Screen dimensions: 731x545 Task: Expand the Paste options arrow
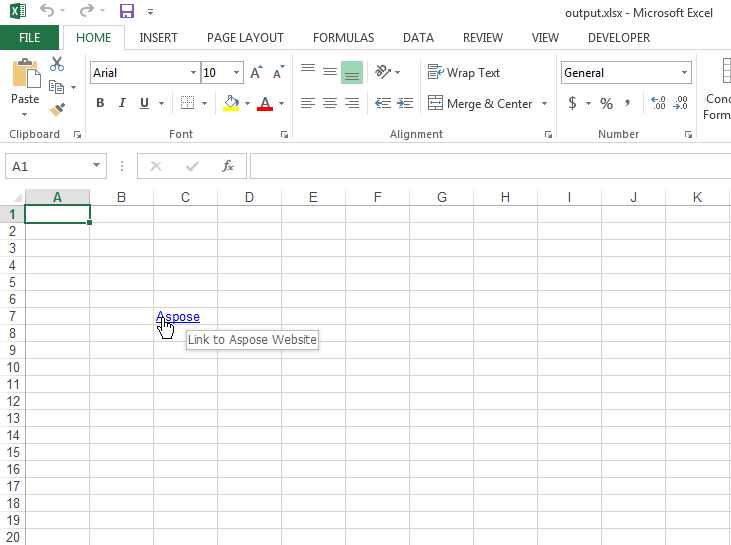pyautogui.click(x=25, y=114)
